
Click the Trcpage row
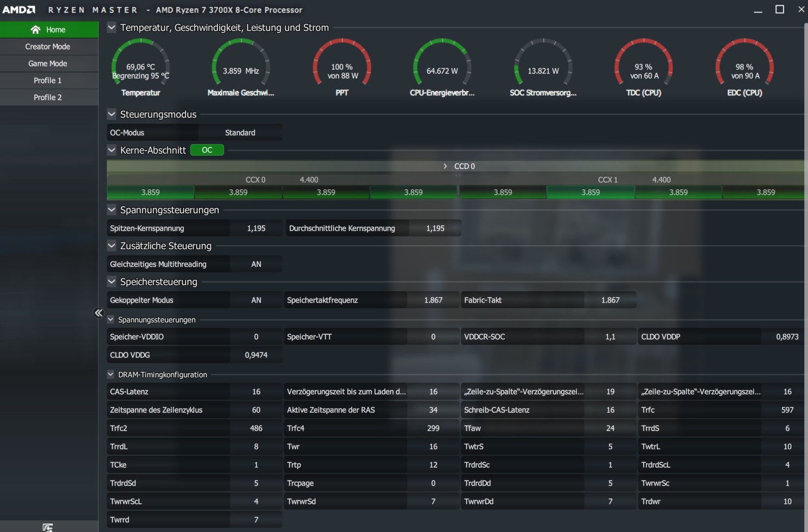click(371, 483)
